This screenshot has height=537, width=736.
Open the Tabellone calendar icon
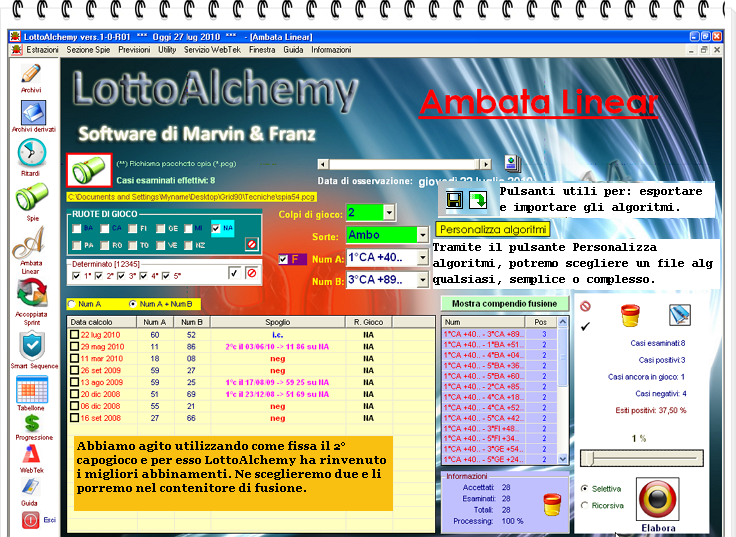click(31, 390)
